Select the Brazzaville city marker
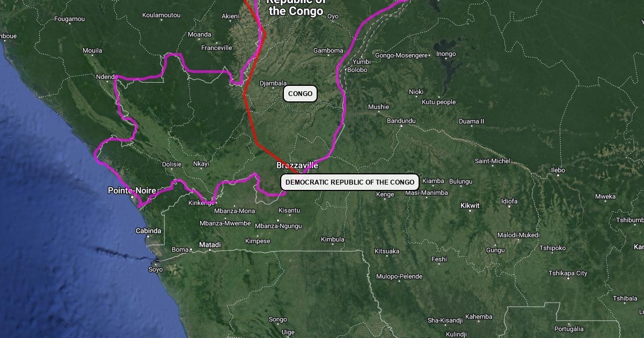 coord(296,172)
